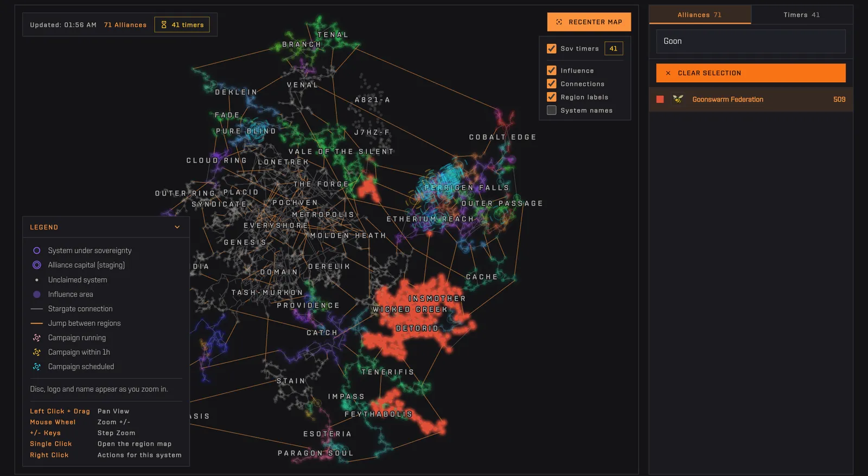Open the Timers 41 tab
The image size is (868, 476).
click(802, 15)
